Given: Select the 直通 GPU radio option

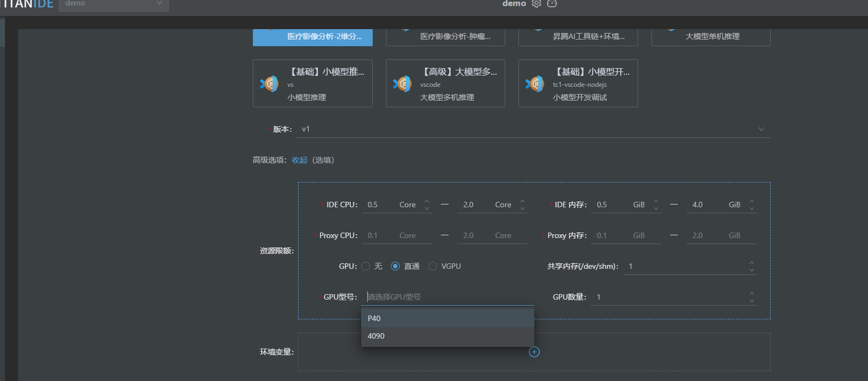Looking at the screenshot, I should pos(395,266).
